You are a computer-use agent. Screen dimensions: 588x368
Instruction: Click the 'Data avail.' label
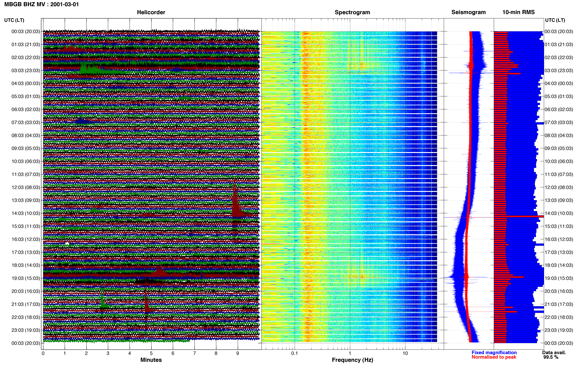[554, 352]
